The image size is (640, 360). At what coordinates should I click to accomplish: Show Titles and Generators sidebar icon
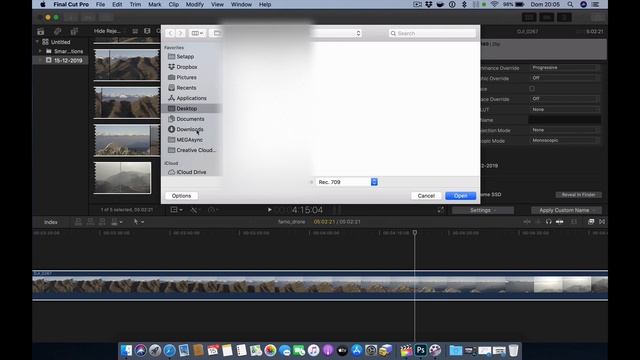[x=74, y=31]
